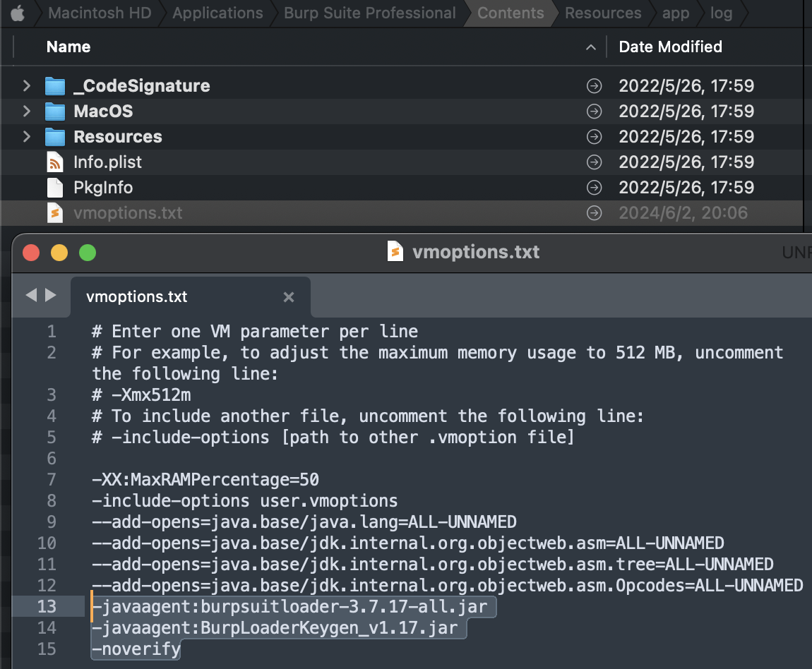Click the java.lang=ALL-UNNAMED line
Image resolution: width=812 pixels, height=669 pixels.
point(304,522)
